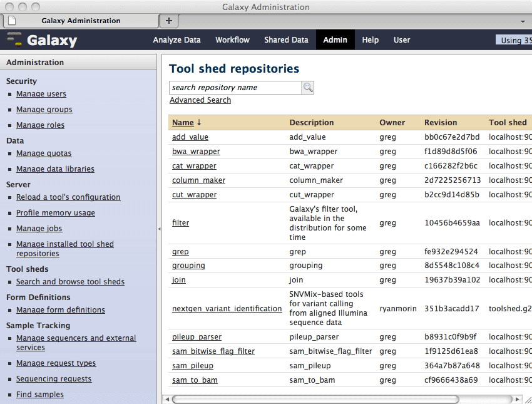The image size is (532, 404).
Task: Open the Analyze Data tab
Action: click(176, 40)
